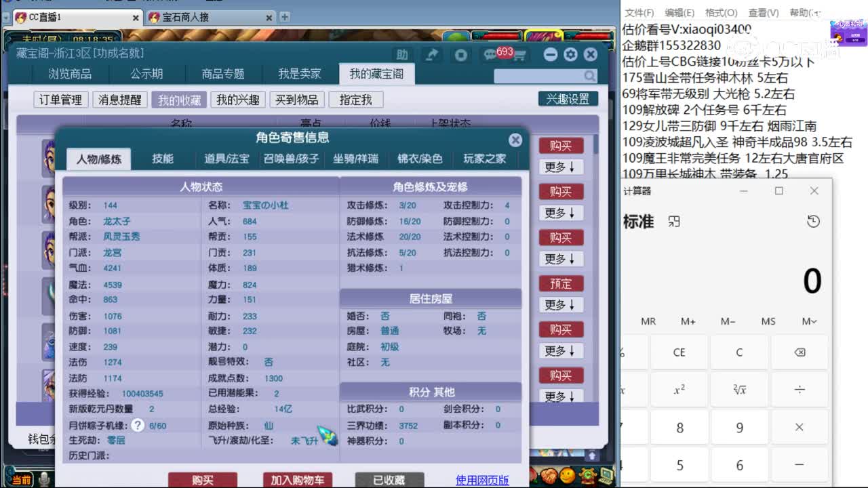Select the 我的藏宝阁 tab
The height and width of the screenshot is (488, 868).
(376, 74)
